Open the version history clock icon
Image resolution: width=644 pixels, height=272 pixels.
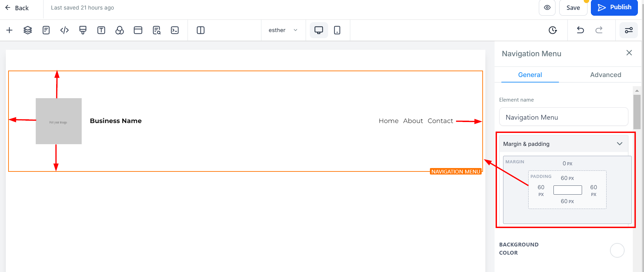[553, 30]
